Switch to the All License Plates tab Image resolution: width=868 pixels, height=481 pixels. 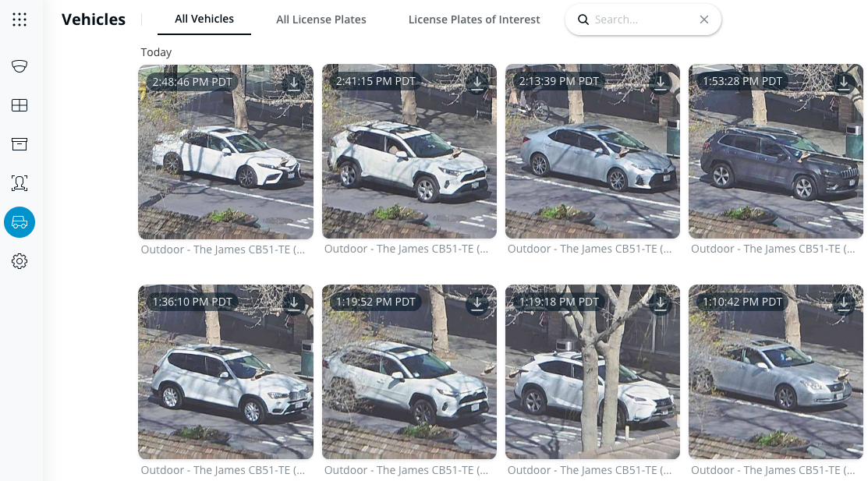click(x=321, y=19)
